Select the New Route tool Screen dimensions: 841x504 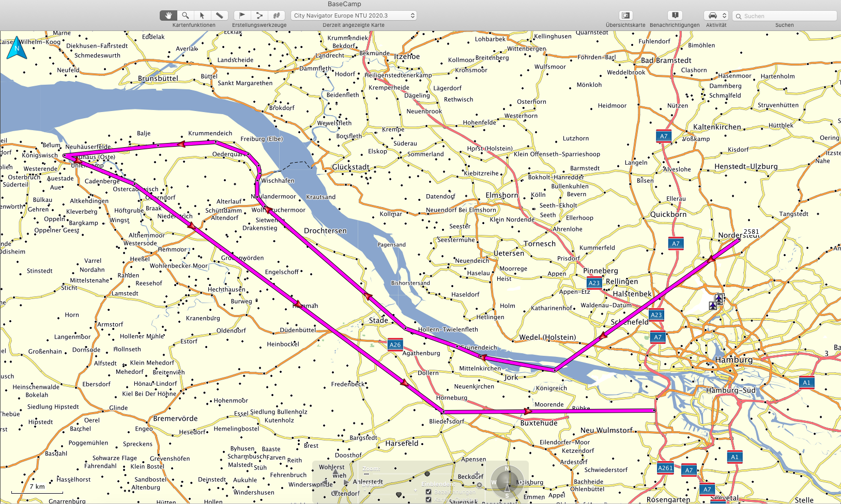(259, 15)
